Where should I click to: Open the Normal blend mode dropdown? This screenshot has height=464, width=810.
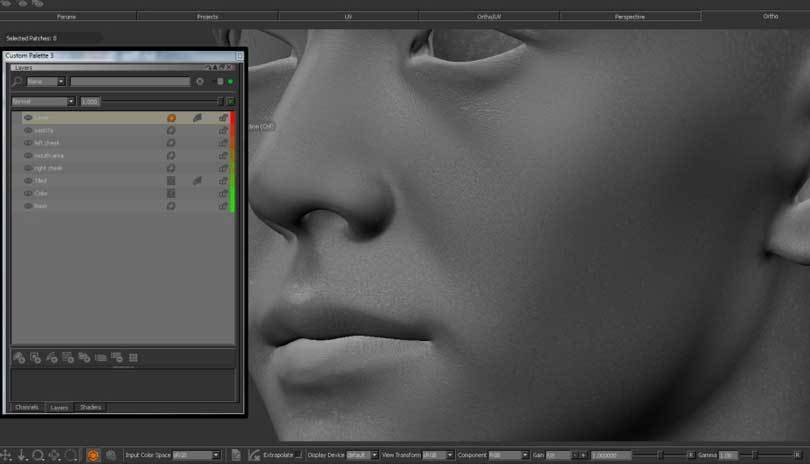[x=43, y=101]
